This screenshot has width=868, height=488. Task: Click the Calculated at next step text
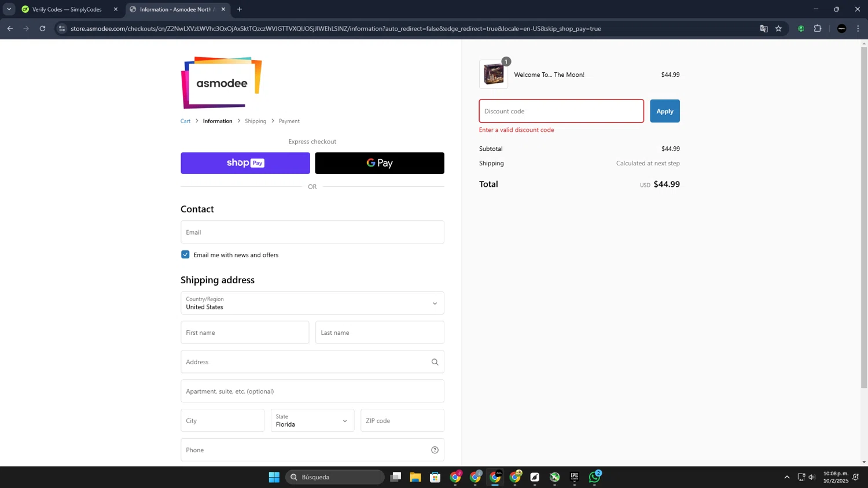coord(648,163)
